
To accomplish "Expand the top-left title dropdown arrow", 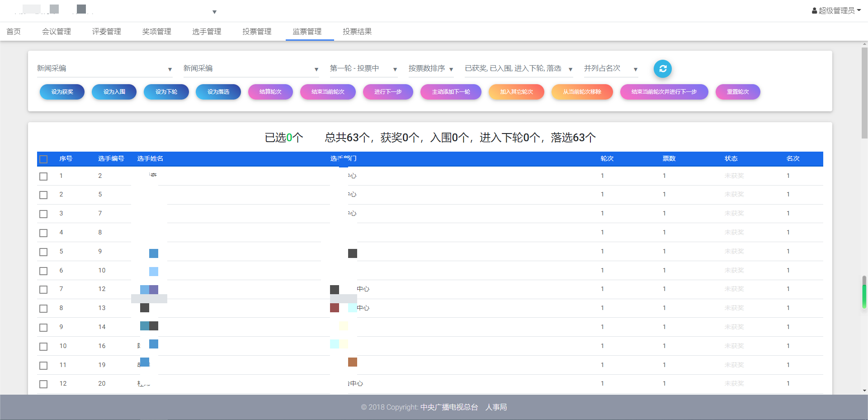I will click(x=214, y=12).
